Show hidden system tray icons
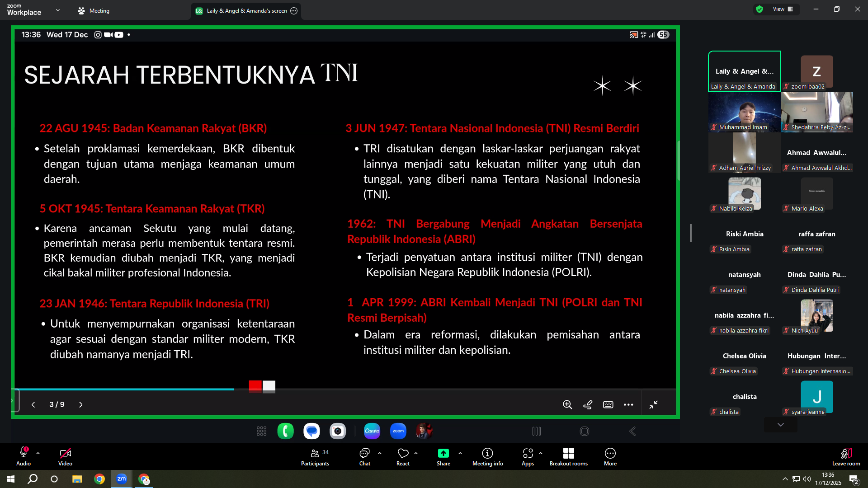 (785, 479)
